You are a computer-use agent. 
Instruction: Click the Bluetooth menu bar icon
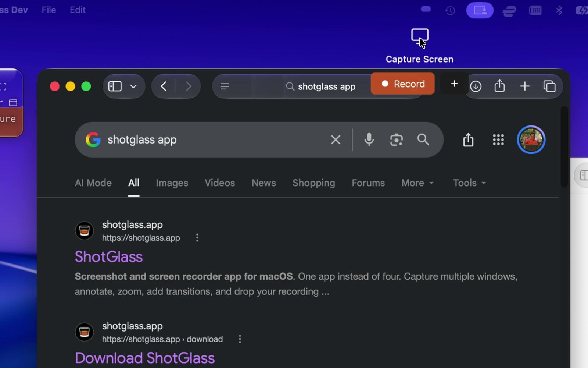pos(559,10)
